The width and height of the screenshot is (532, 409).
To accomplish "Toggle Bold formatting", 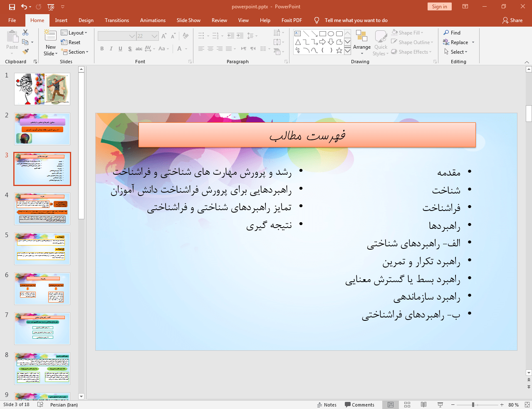I will (102, 49).
